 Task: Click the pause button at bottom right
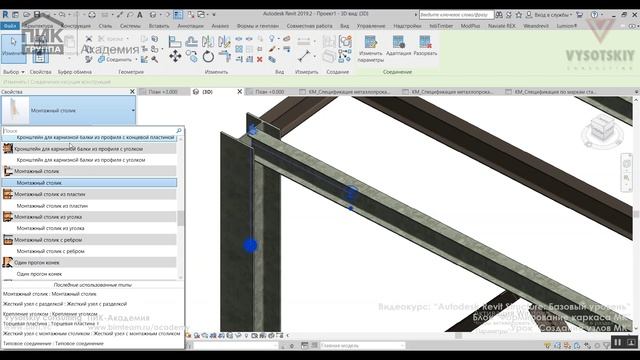(x=618, y=342)
